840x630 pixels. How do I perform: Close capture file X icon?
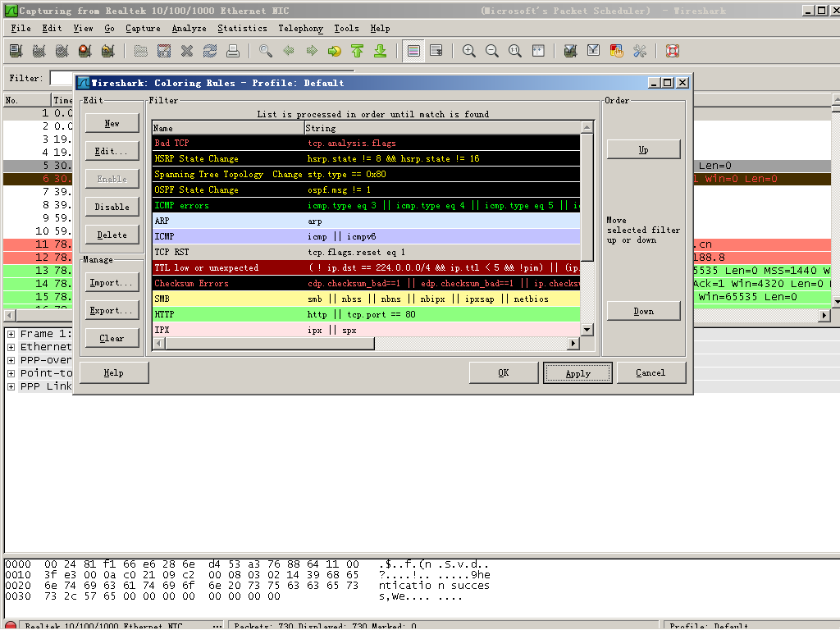187,51
